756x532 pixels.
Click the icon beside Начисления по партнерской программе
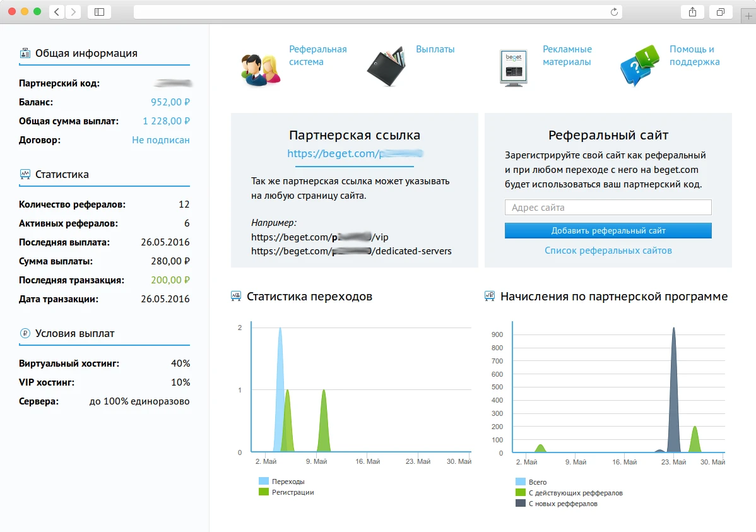pyautogui.click(x=489, y=296)
